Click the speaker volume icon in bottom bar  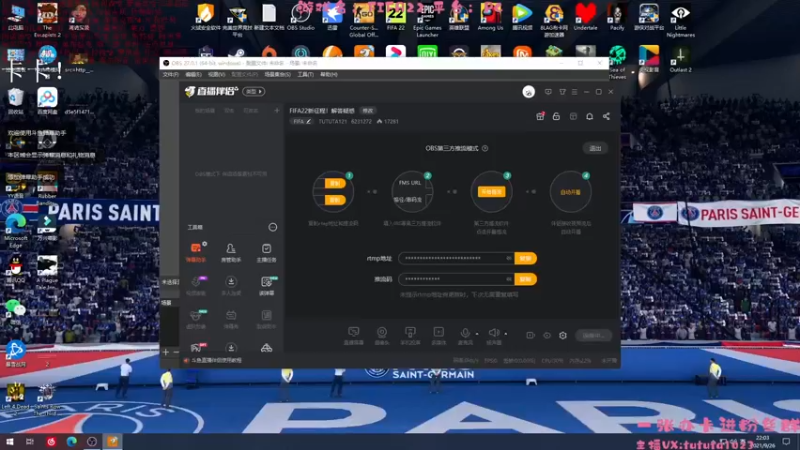[x=493, y=335]
